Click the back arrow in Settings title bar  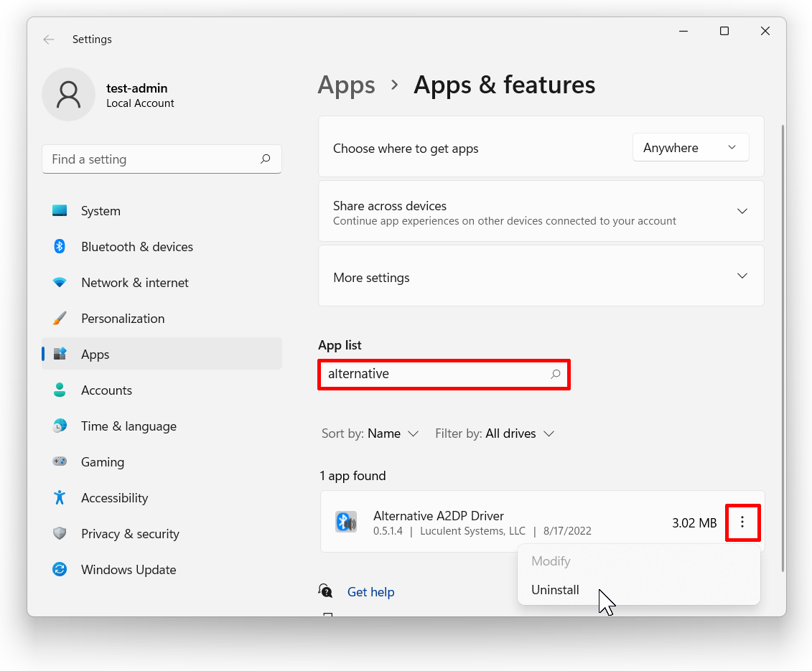(x=49, y=39)
